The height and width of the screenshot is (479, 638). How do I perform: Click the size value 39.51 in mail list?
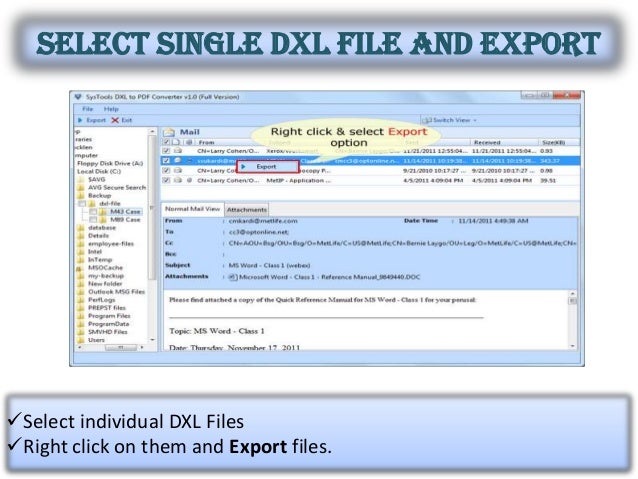(548, 180)
